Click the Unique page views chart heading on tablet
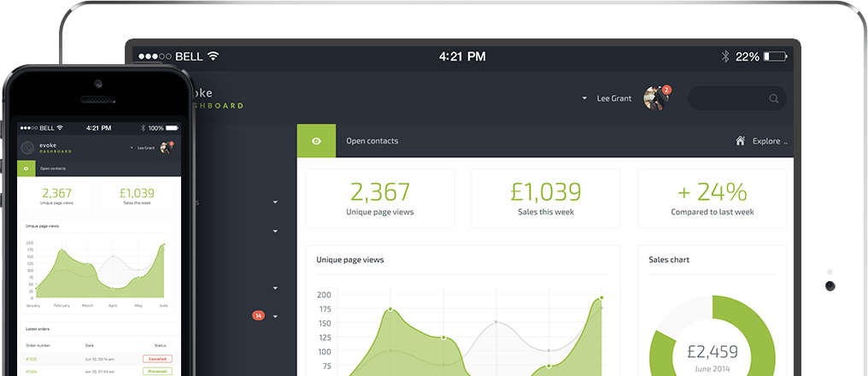The image size is (868, 376). 350,260
